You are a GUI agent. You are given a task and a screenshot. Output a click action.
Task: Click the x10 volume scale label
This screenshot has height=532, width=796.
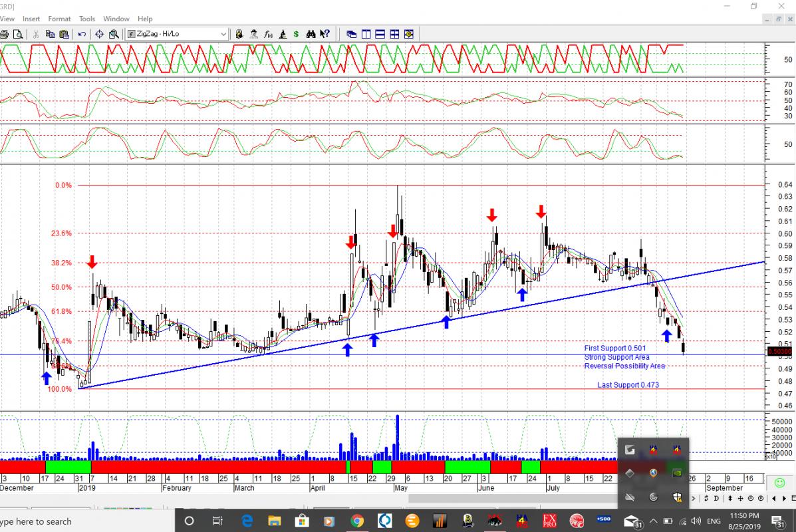[x=770, y=457]
